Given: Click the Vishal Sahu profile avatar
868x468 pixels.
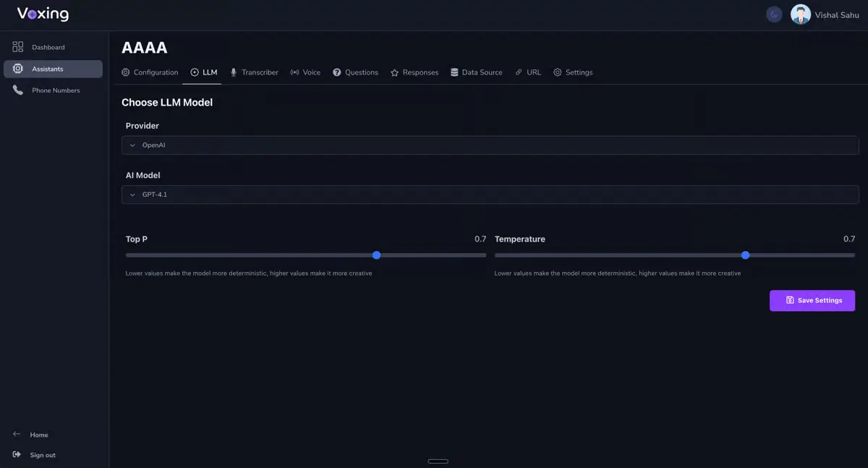Looking at the screenshot, I should point(801,14).
